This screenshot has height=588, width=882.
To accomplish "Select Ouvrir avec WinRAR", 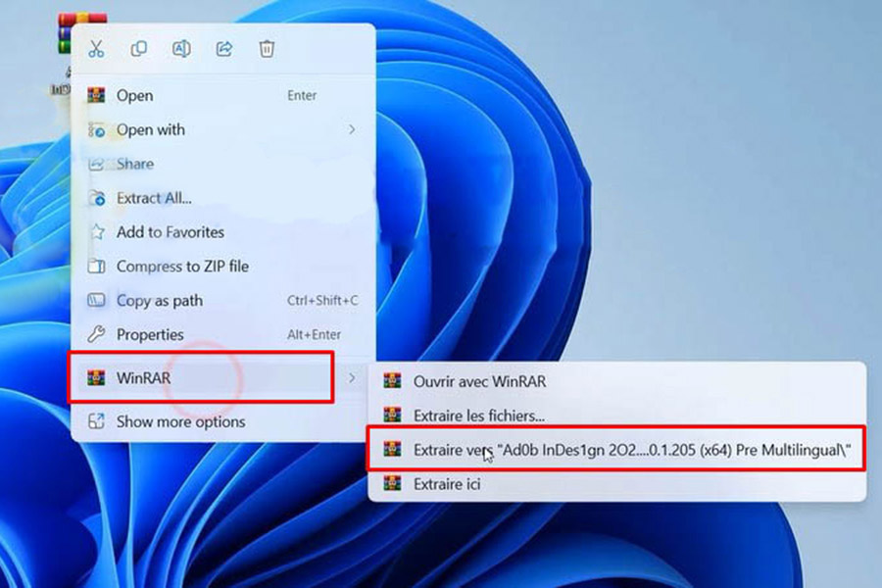I will [479, 381].
